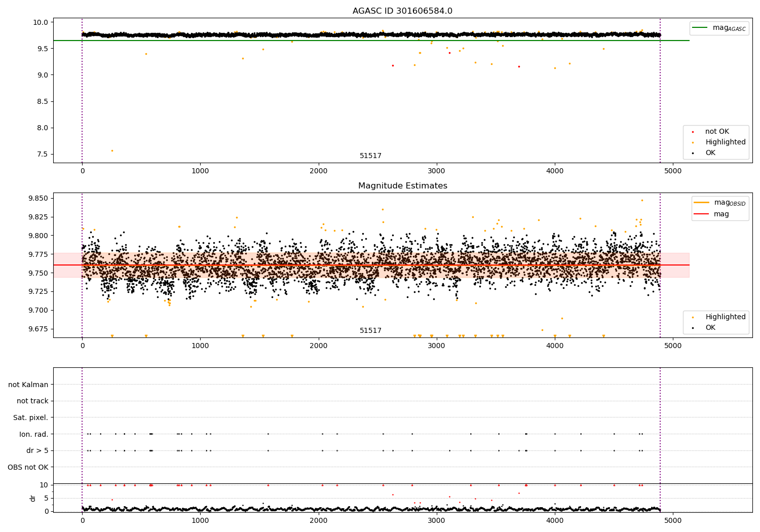Click the 'not Kalman' row label
760x532 pixels.
click(28, 385)
